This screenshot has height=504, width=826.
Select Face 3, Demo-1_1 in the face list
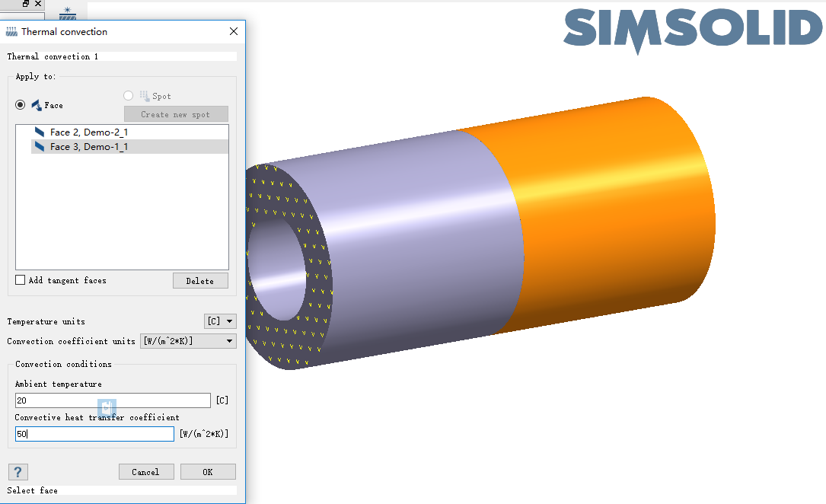[x=91, y=146]
